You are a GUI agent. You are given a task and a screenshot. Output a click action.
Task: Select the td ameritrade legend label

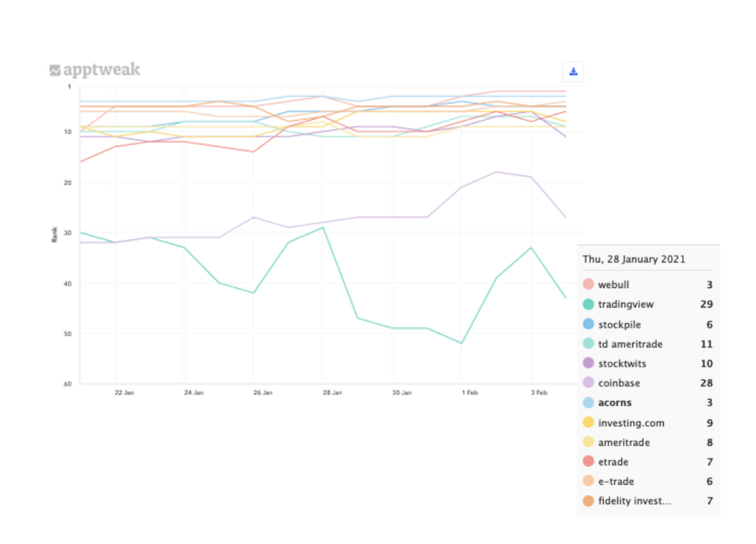point(631,344)
